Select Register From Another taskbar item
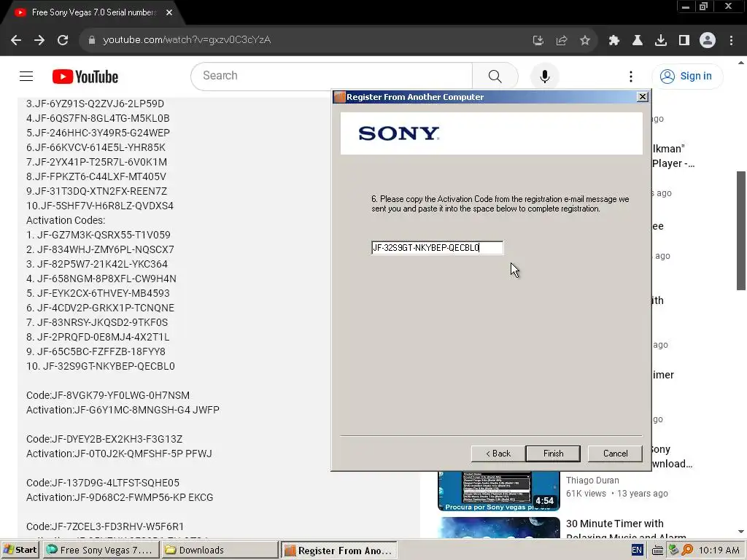Viewport: 747px width, 560px height. [338, 550]
